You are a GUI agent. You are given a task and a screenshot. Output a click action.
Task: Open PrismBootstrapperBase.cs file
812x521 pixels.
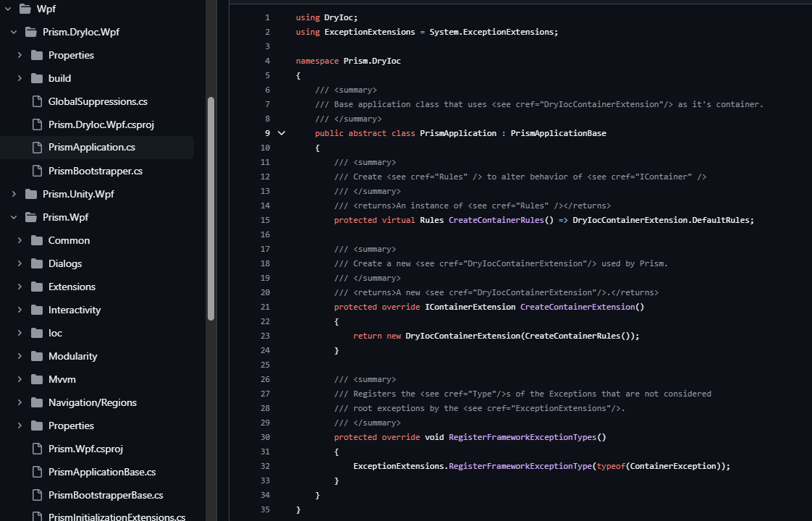[105, 495]
